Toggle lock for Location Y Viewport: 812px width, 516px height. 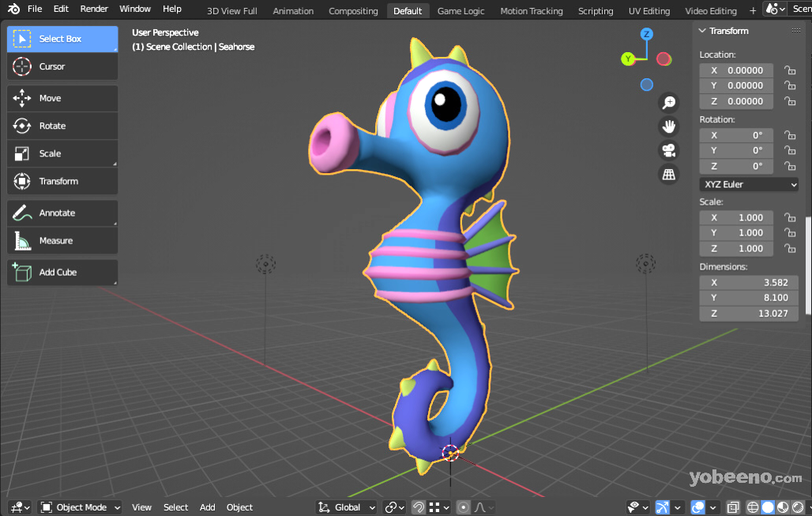click(x=790, y=85)
